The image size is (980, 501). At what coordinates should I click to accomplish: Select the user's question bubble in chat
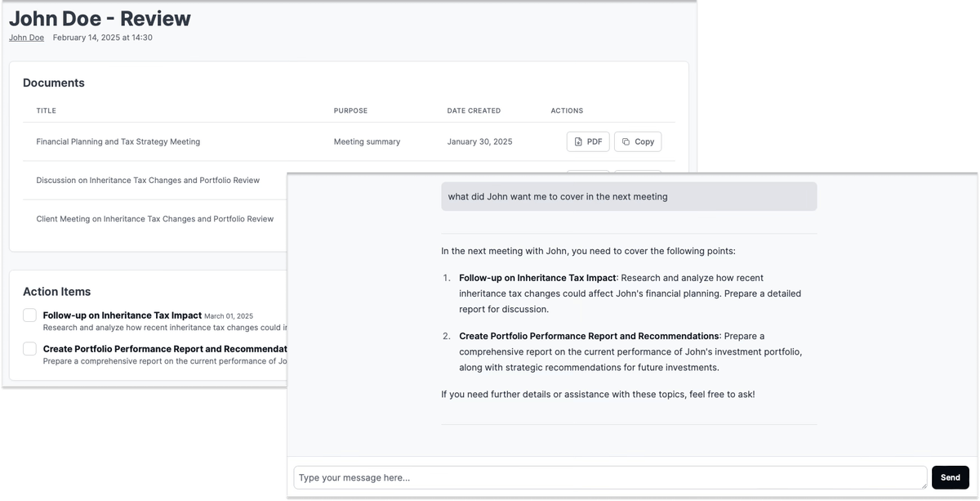[x=628, y=197]
